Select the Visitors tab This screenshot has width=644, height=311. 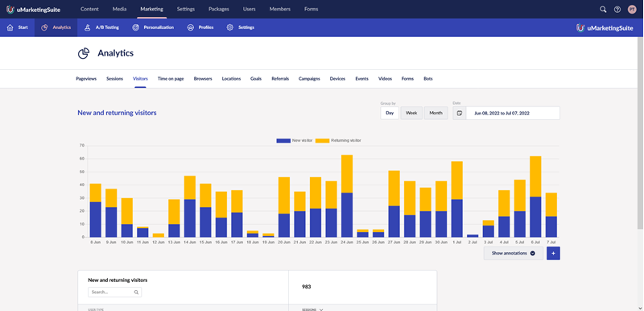(x=140, y=79)
